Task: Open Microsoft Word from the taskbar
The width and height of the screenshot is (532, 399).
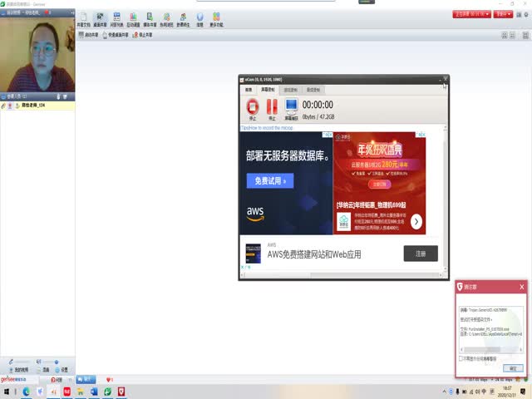Action: pyautogui.click(x=94, y=392)
